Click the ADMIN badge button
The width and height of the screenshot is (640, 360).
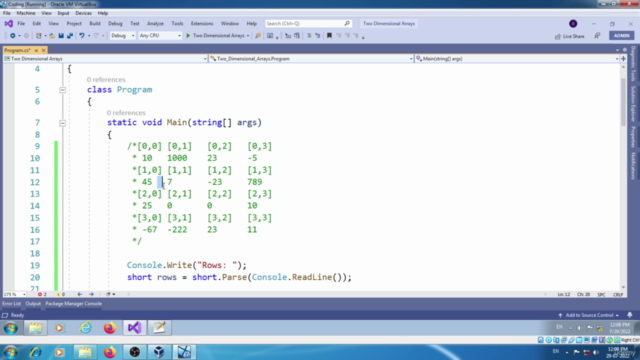622,36
